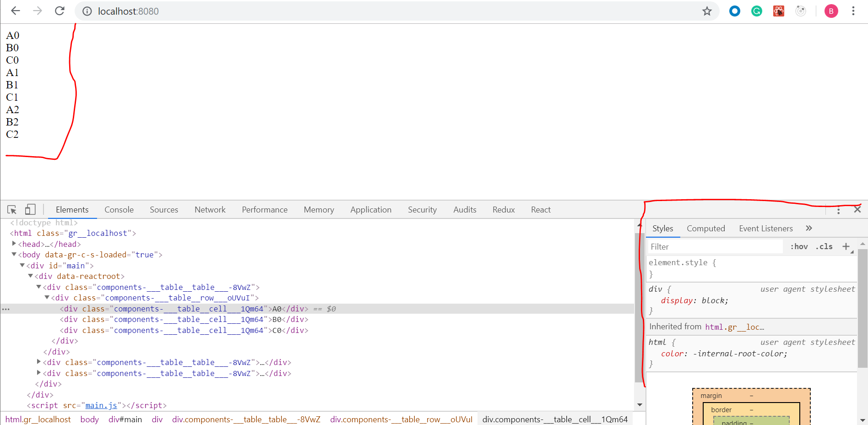Collapse the body element node
This screenshot has width=868, height=425.
pos(14,254)
